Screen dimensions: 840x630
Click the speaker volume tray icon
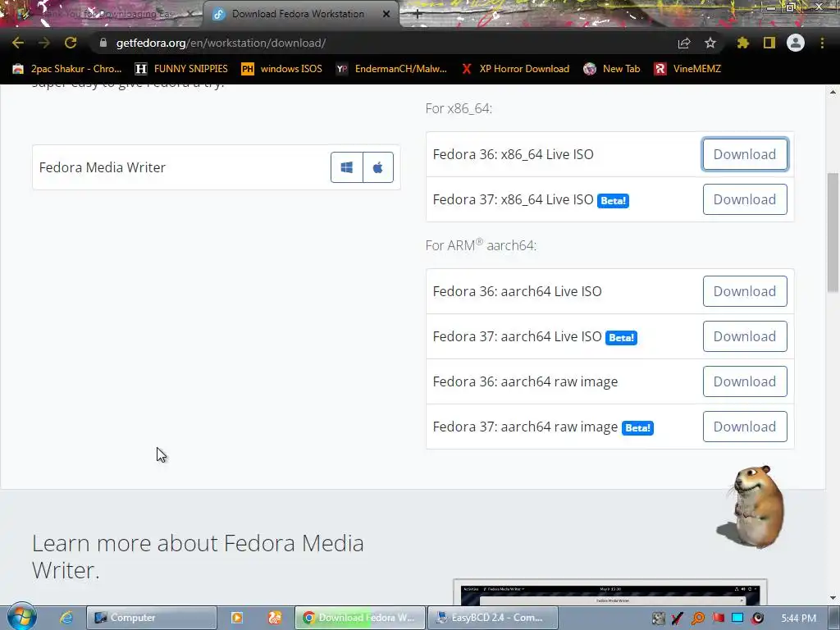click(757, 619)
